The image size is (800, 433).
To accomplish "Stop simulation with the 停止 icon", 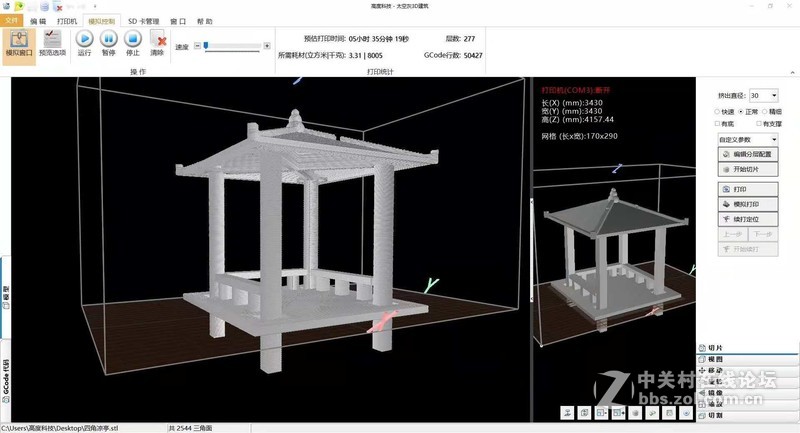I will tap(132, 43).
